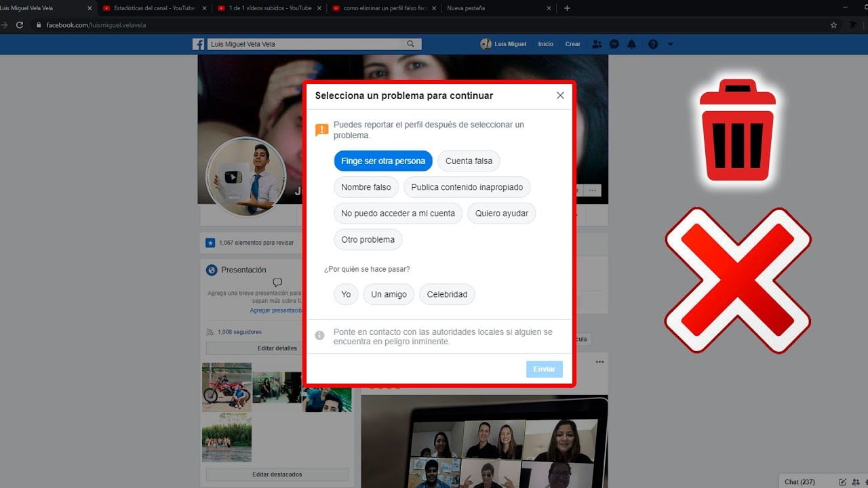Open '1,067 elementos para revisar'
This screenshot has width=868, height=488.
pyautogui.click(x=256, y=242)
